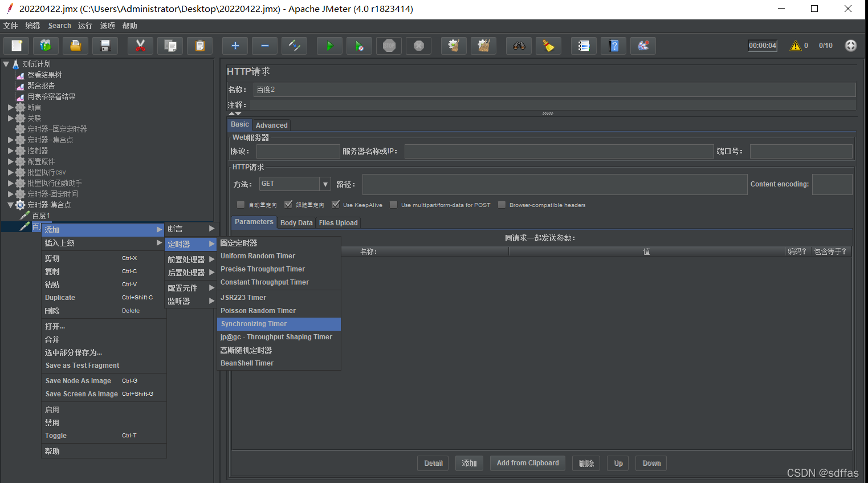Select 察看结果树 in the tree
Image resolution: width=868 pixels, height=483 pixels.
(44, 75)
